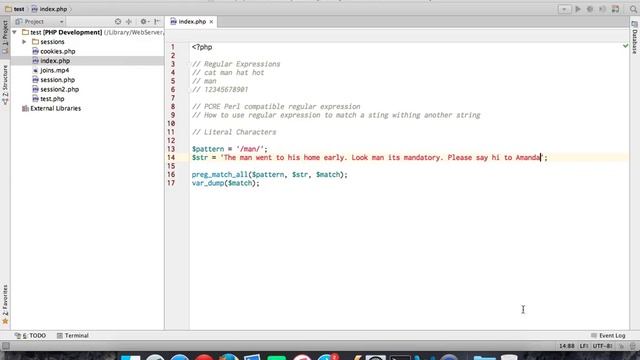Click the green inspection checkmark indicator
The height and width of the screenshot is (360, 640).
coord(625,46)
